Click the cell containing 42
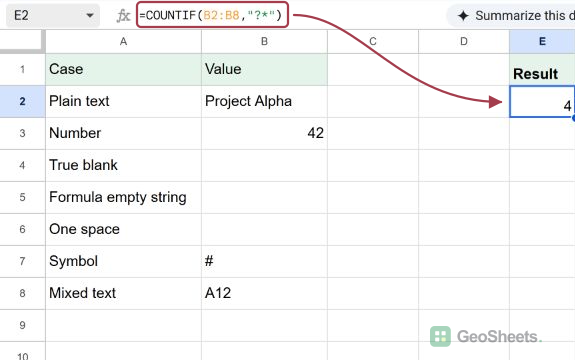The image size is (575, 360). point(264,133)
